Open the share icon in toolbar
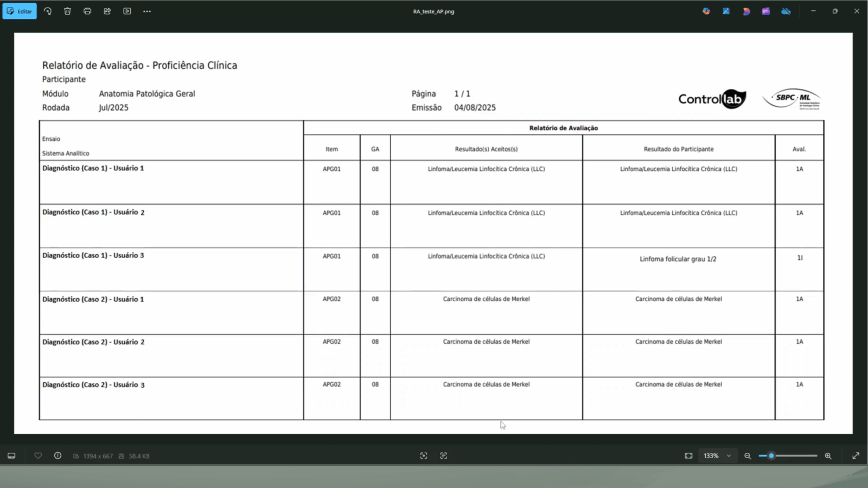Screen dimensions: 868x488 (107, 11)
